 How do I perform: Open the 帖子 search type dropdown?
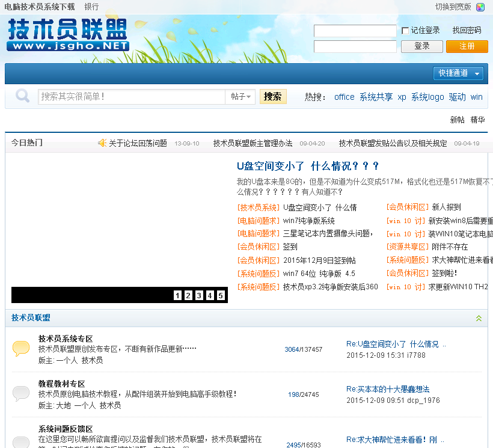tap(240, 97)
